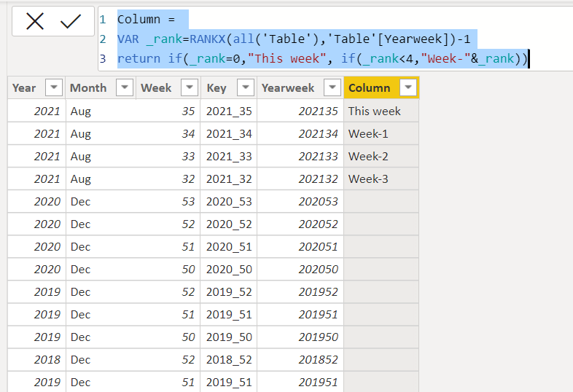Click Yearweek cell '202052'
Viewport: 573px width, 392px height.
300,224
